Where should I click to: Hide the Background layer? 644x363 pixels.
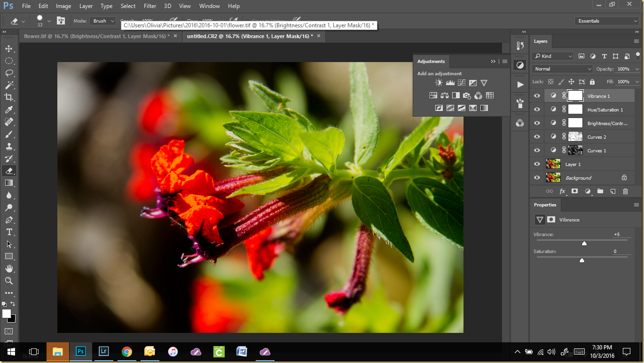(537, 178)
